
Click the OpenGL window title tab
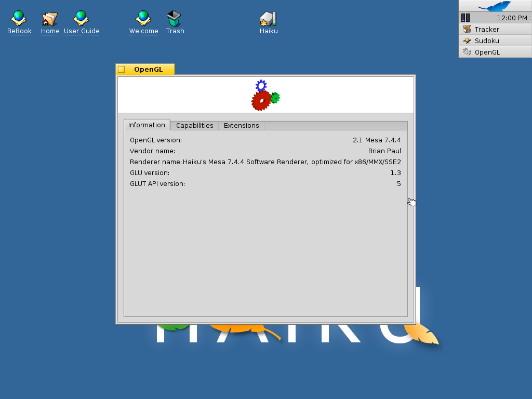point(148,69)
